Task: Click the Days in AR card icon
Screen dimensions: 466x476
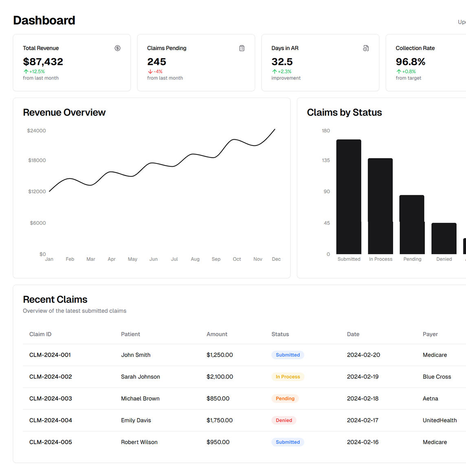Action: click(366, 48)
